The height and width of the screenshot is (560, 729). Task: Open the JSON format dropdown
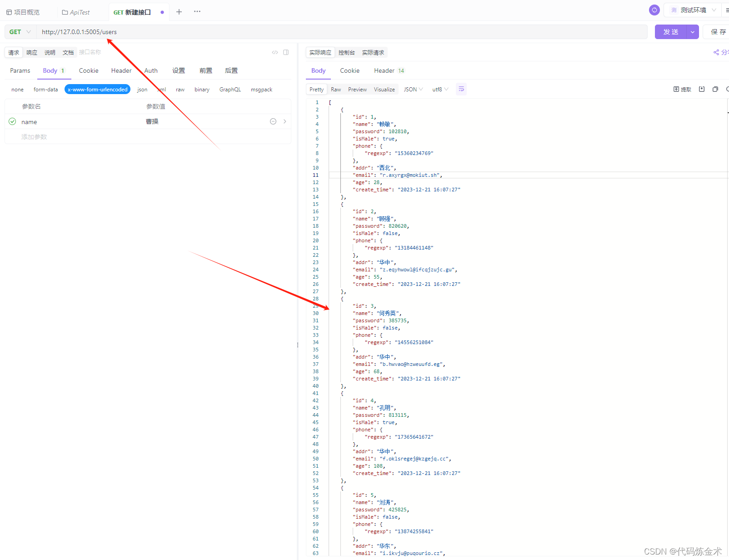[413, 89]
